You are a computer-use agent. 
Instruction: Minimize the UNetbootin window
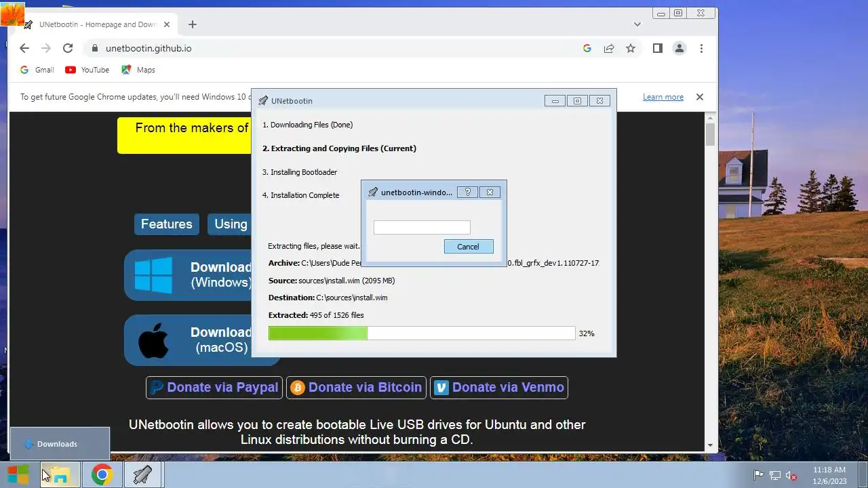pos(555,101)
